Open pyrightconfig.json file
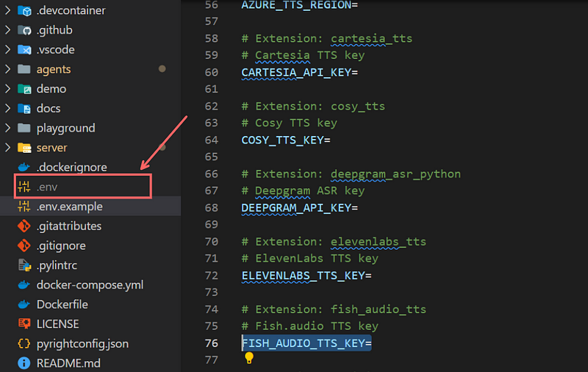 (x=82, y=344)
